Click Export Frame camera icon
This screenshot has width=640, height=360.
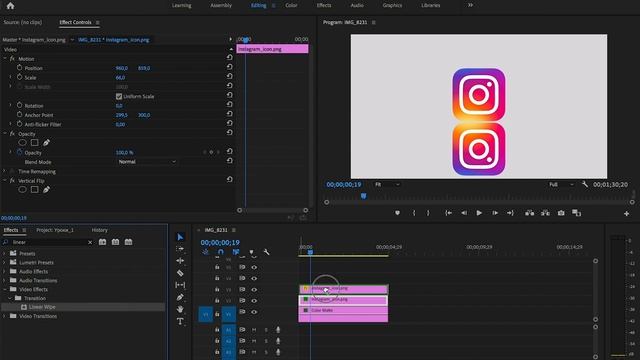pos(561,213)
